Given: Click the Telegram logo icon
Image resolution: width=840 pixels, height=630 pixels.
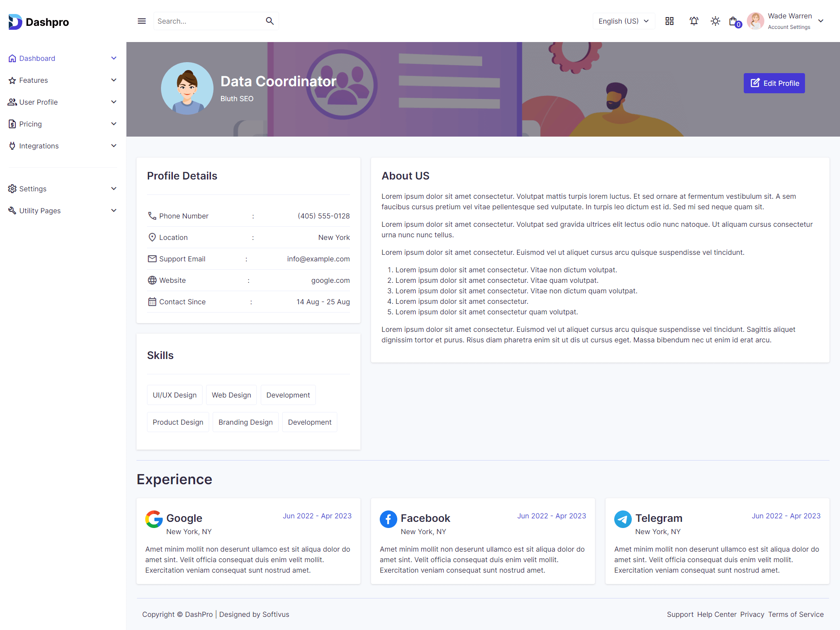Looking at the screenshot, I should pyautogui.click(x=623, y=519).
